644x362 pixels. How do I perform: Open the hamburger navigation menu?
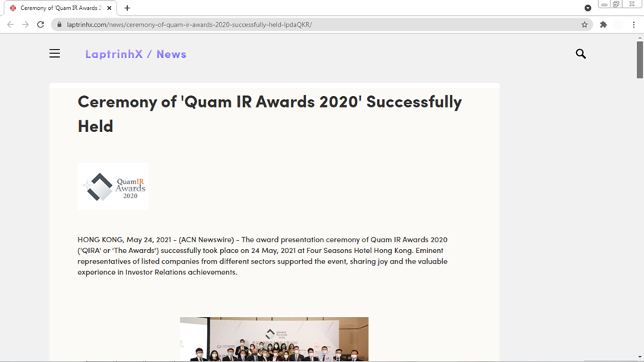pyautogui.click(x=55, y=53)
